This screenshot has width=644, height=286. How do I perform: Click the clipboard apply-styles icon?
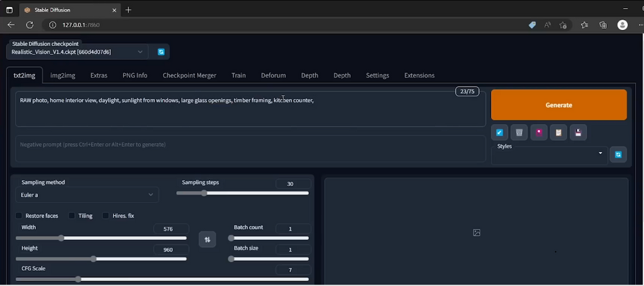558,132
